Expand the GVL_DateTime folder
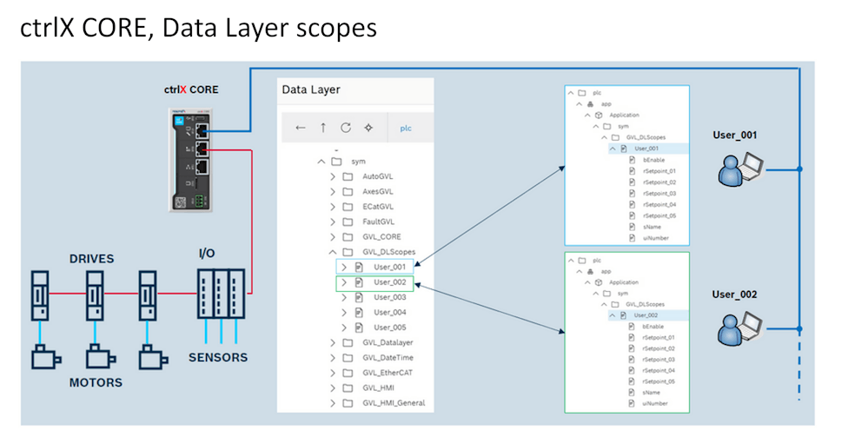 pyautogui.click(x=333, y=358)
